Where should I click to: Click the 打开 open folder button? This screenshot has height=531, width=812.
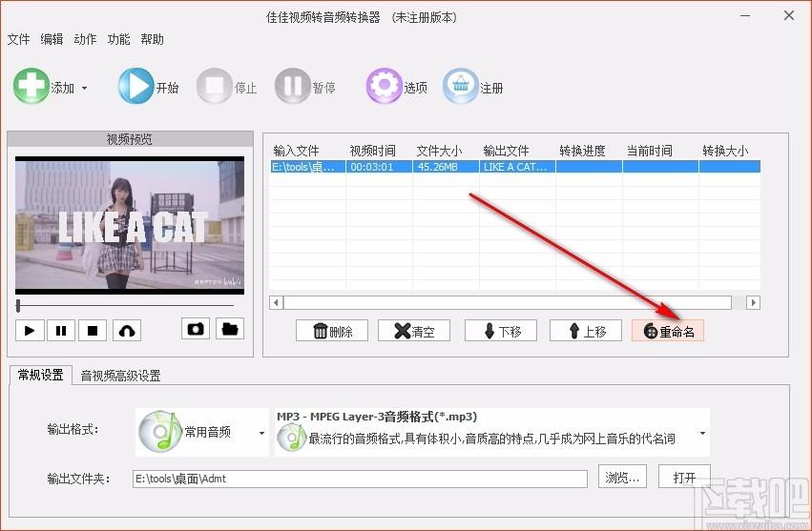(684, 478)
